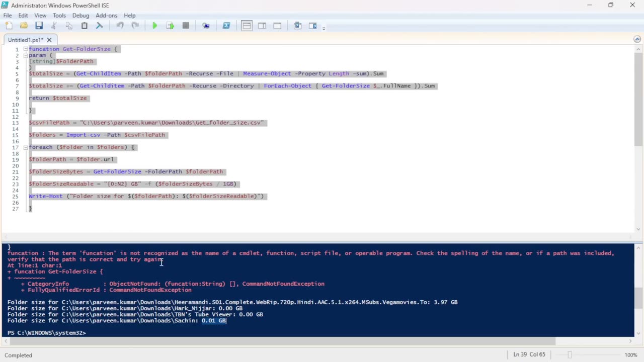Open the Tools menu
This screenshot has width=644, height=362.
59,16
